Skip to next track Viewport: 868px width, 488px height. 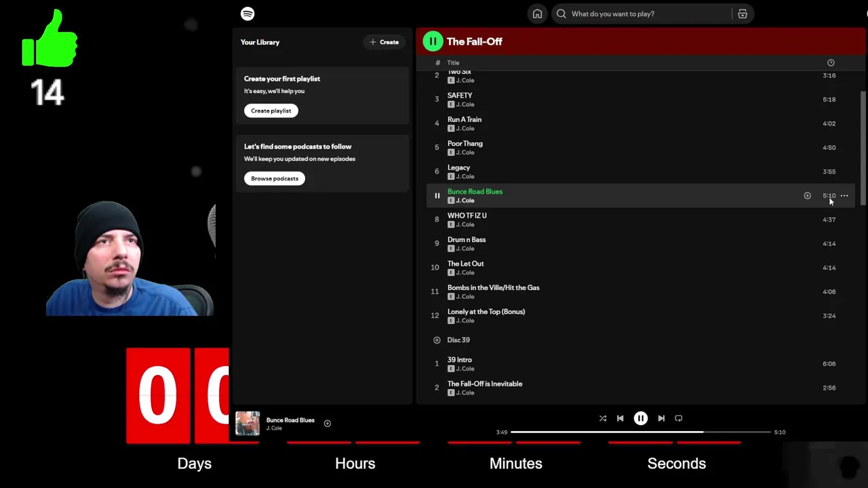tap(661, 418)
